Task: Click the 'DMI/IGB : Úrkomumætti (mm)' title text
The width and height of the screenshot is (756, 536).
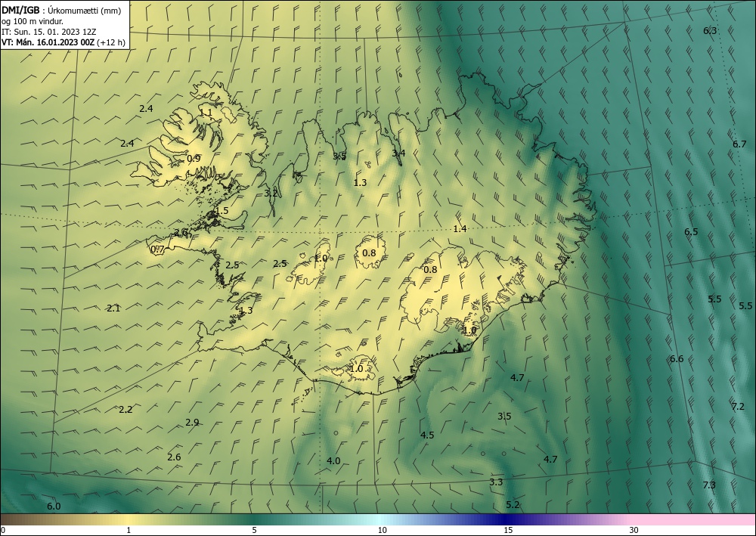Action: pos(61,10)
